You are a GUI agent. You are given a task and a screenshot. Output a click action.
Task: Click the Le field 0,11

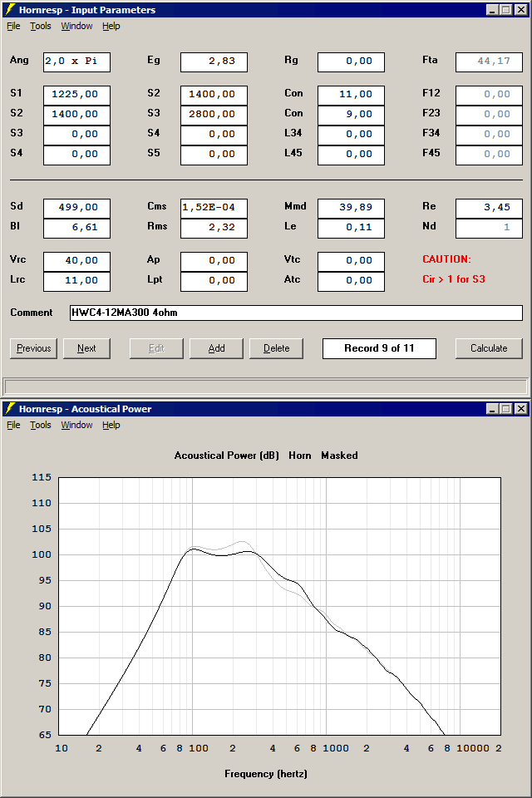352,228
